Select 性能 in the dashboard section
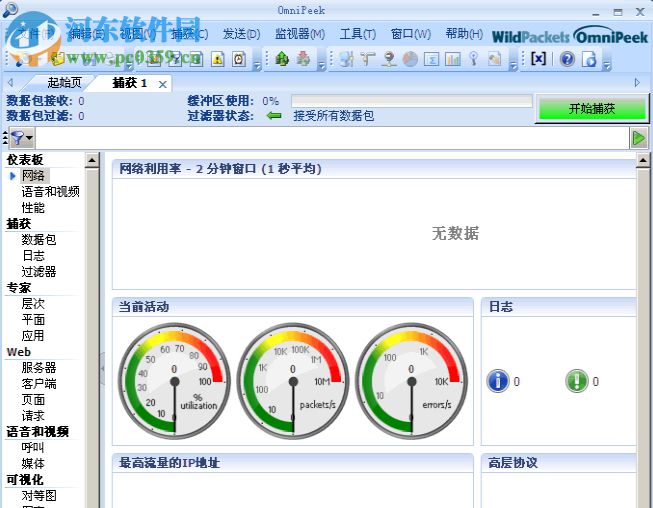Image resolution: width=653 pixels, height=508 pixels. point(33,207)
